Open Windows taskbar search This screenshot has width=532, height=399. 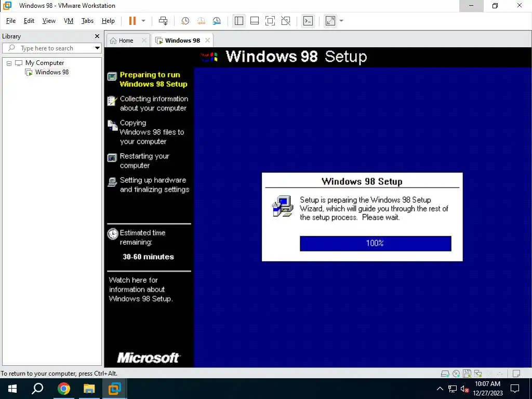tap(37, 389)
